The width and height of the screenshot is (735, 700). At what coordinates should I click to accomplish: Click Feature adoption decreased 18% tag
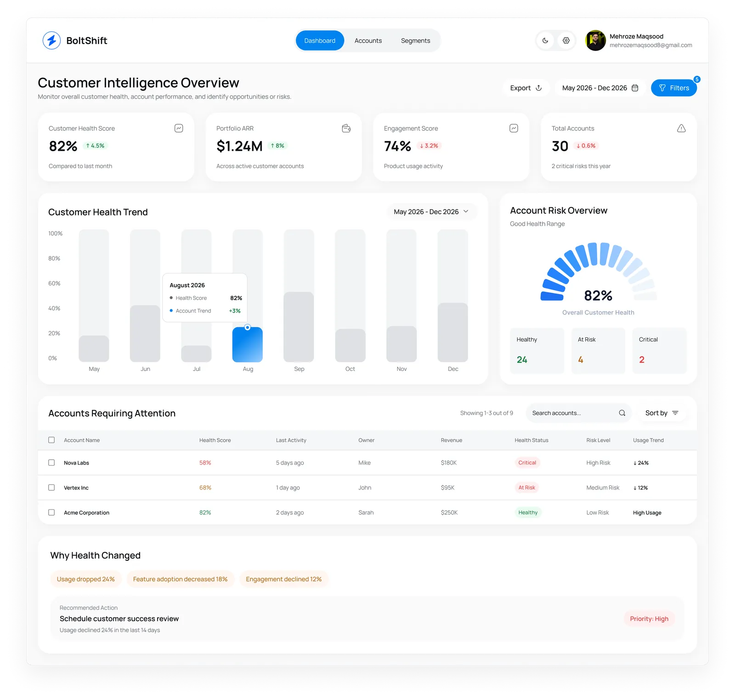pos(180,579)
